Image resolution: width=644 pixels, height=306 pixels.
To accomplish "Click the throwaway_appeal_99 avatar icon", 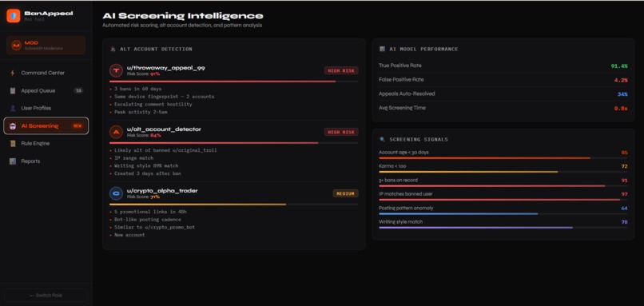I will pos(116,70).
